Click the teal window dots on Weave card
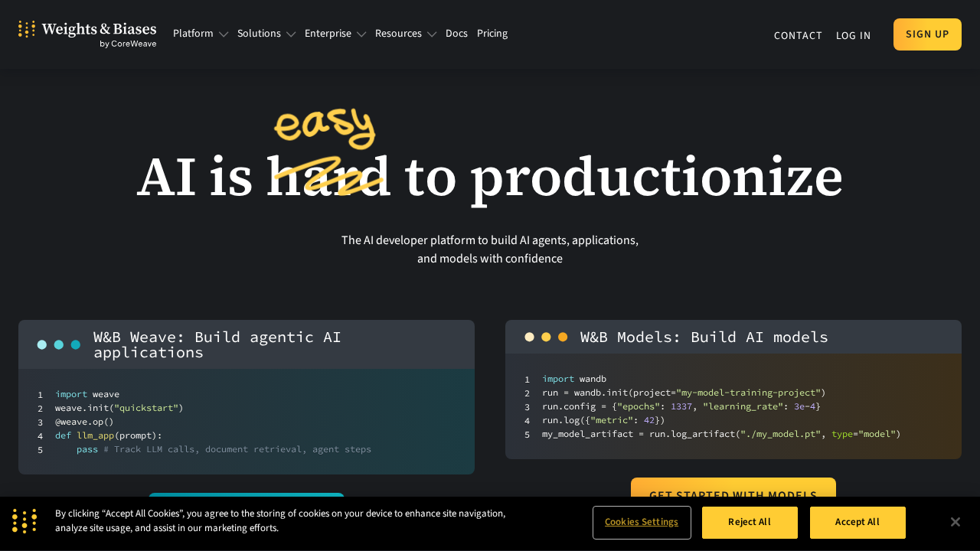Viewport: 980px width, 551px height. point(58,344)
